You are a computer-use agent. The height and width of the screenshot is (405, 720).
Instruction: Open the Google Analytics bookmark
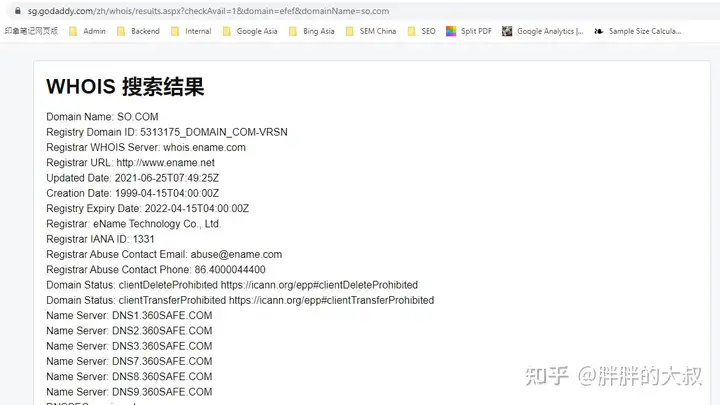pyautogui.click(x=543, y=31)
